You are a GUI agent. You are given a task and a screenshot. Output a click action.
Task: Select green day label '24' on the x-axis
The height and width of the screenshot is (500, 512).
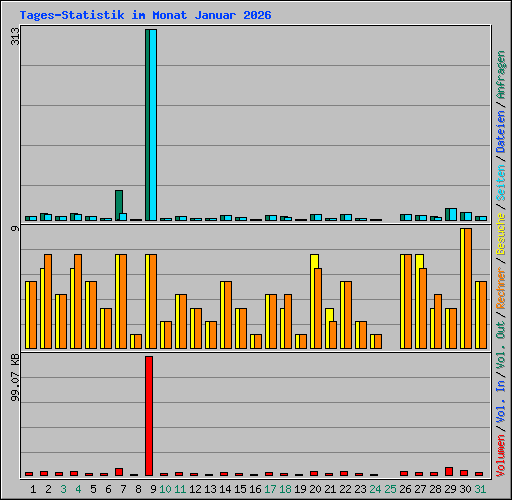pyautogui.click(x=375, y=489)
